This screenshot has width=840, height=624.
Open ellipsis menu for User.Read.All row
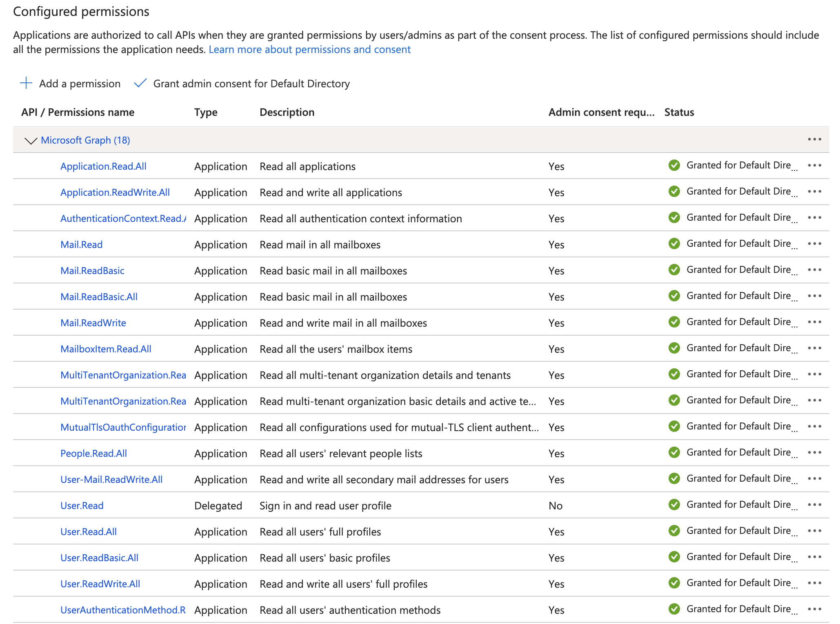click(x=814, y=531)
